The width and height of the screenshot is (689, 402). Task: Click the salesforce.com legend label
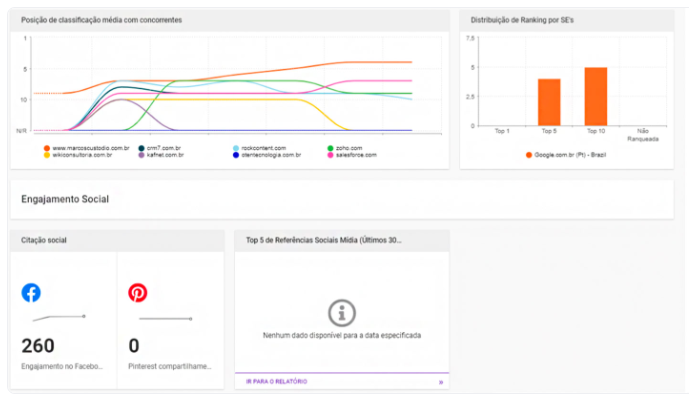click(x=356, y=155)
